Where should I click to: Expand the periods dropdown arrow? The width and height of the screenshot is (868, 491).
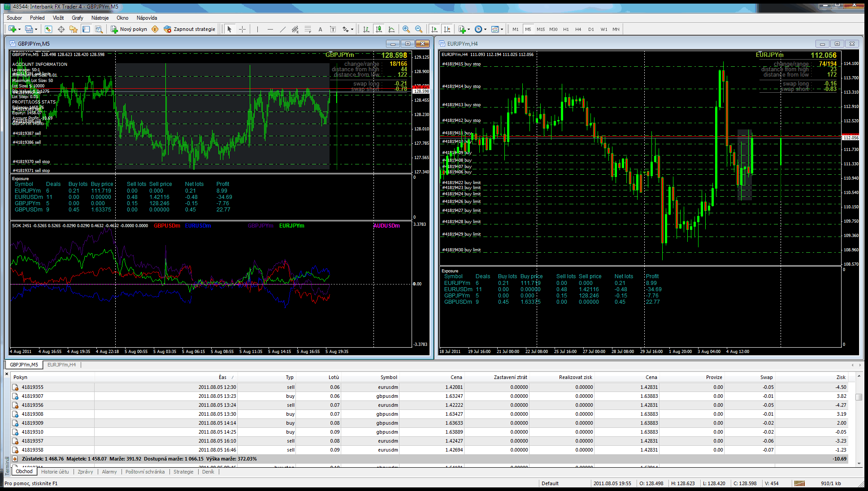click(x=485, y=30)
